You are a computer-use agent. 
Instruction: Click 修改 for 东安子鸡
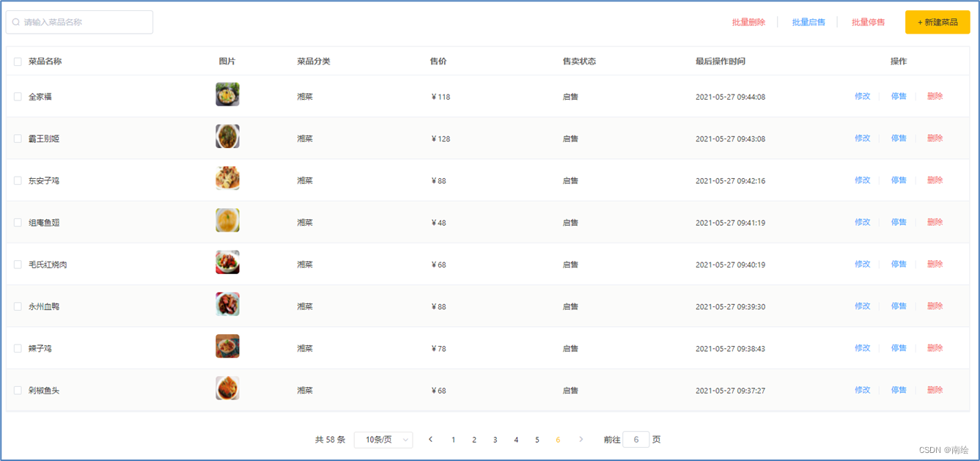[x=862, y=180]
